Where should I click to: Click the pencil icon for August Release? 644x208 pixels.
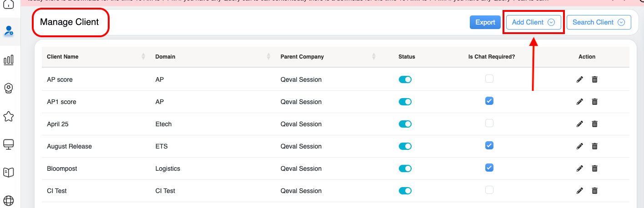coord(579,146)
